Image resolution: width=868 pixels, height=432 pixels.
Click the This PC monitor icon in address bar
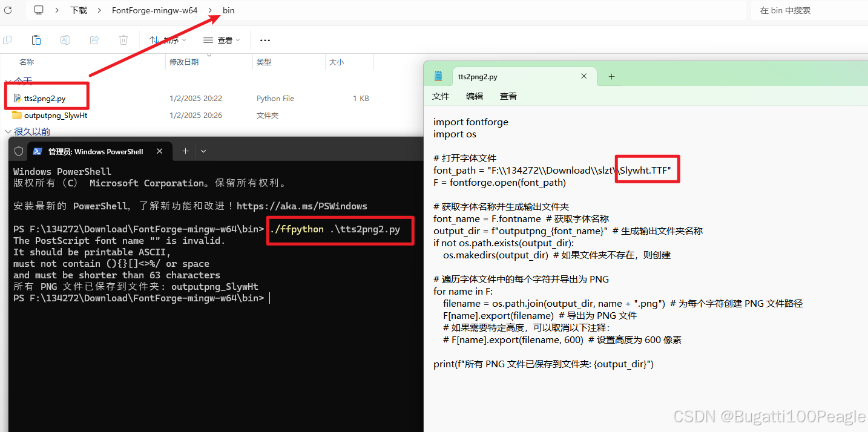pos(39,10)
